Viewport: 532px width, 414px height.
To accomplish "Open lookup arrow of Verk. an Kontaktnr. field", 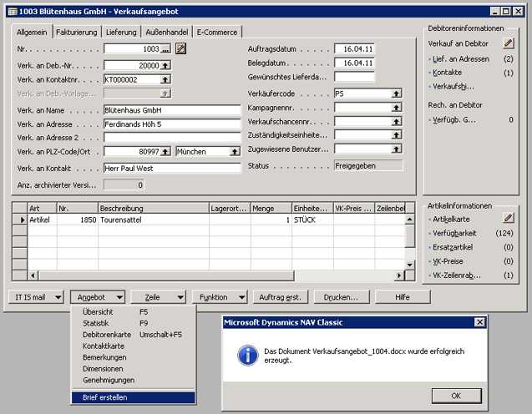I will (x=165, y=79).
